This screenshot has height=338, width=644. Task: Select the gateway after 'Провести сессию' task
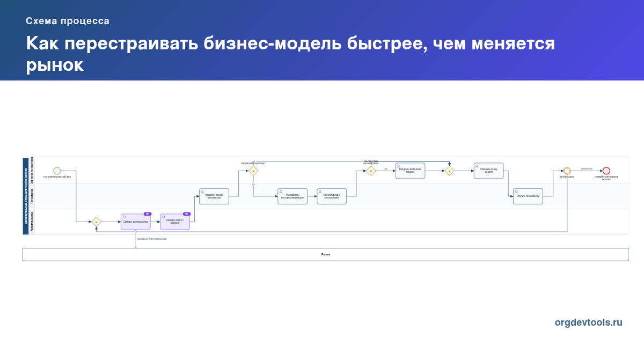(253, 171)
